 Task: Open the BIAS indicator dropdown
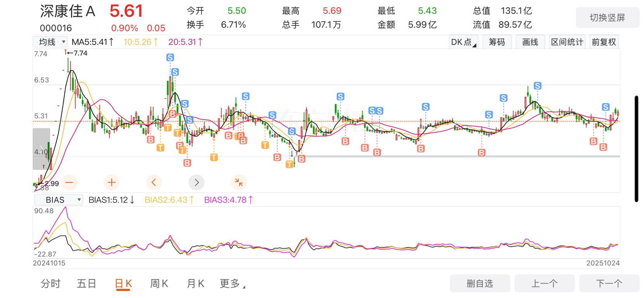(x=59, y=200)
